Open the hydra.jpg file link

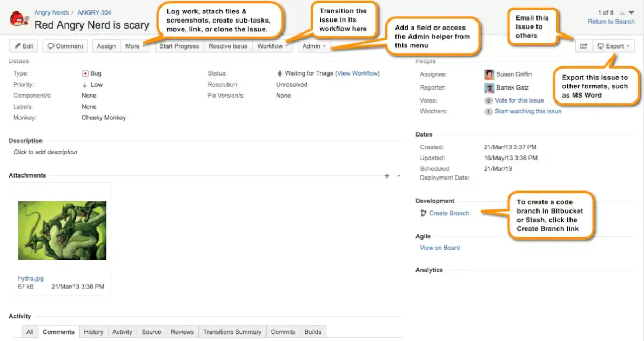point(31,278)
